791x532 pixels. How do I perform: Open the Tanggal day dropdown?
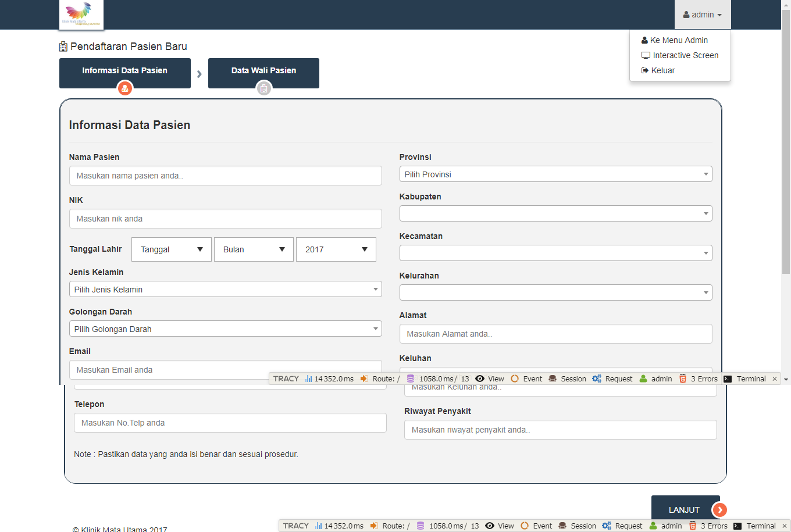172,249
